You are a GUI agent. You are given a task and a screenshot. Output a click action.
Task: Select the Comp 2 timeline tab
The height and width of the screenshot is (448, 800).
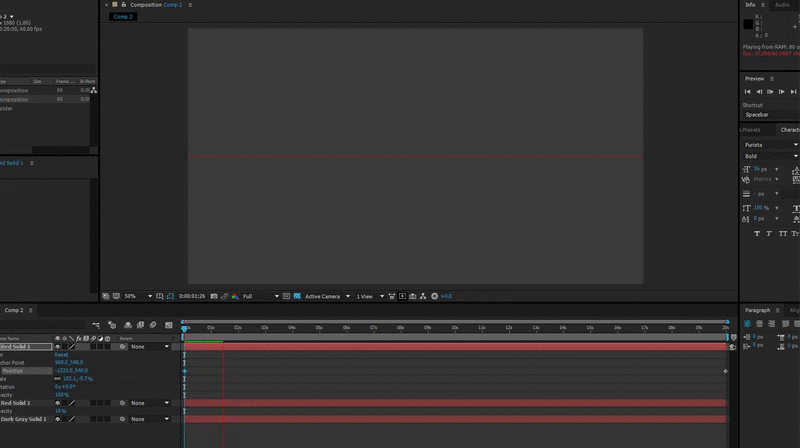pyautogui.click(x=14, y=310)
